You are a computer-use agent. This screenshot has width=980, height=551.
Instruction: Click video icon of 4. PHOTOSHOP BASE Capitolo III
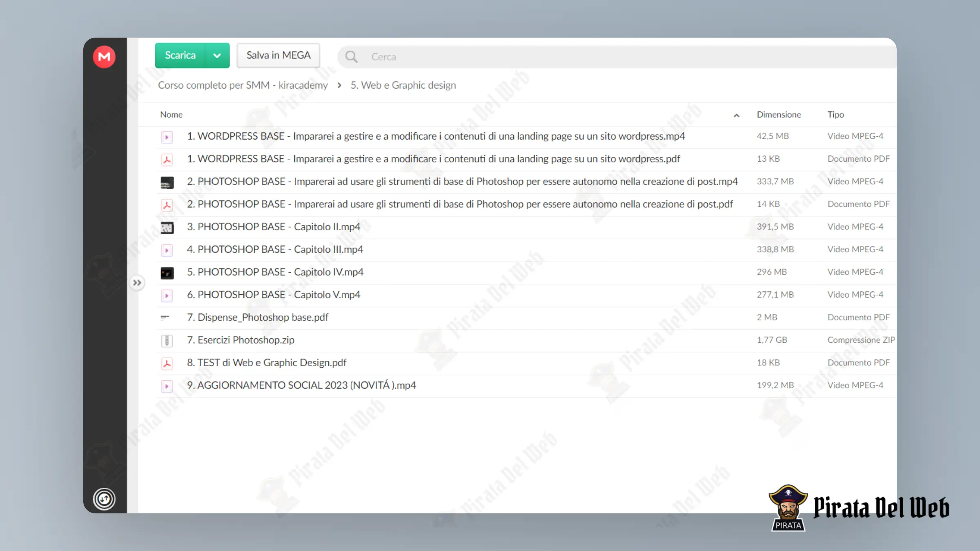point(167,250)
